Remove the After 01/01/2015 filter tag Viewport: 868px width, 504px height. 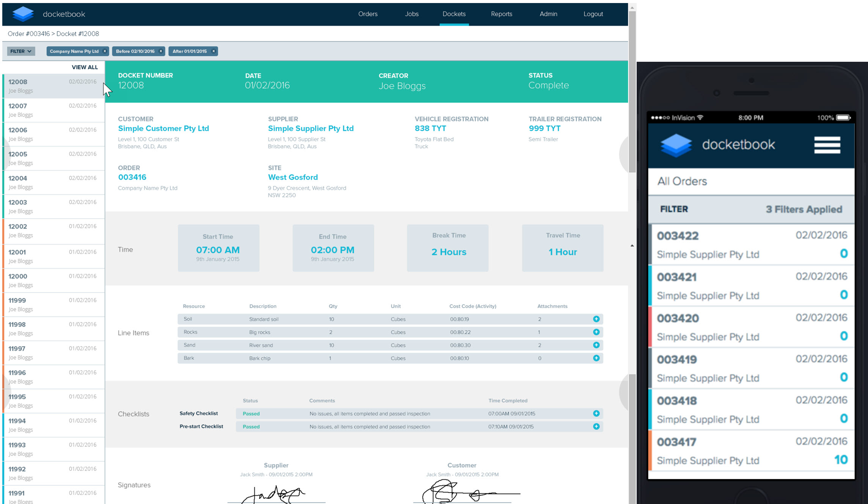click(213, 51)
